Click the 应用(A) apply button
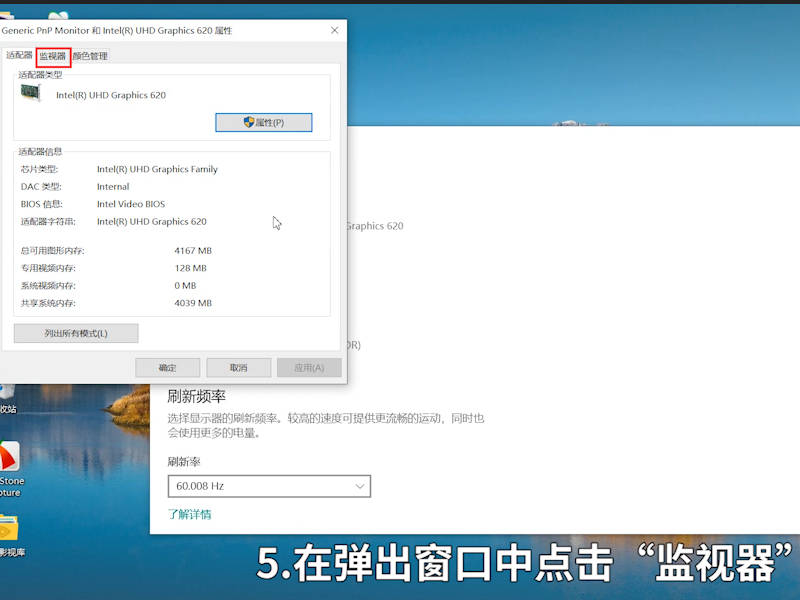Viewport: 800px width, 600px height. pos(309,367)
